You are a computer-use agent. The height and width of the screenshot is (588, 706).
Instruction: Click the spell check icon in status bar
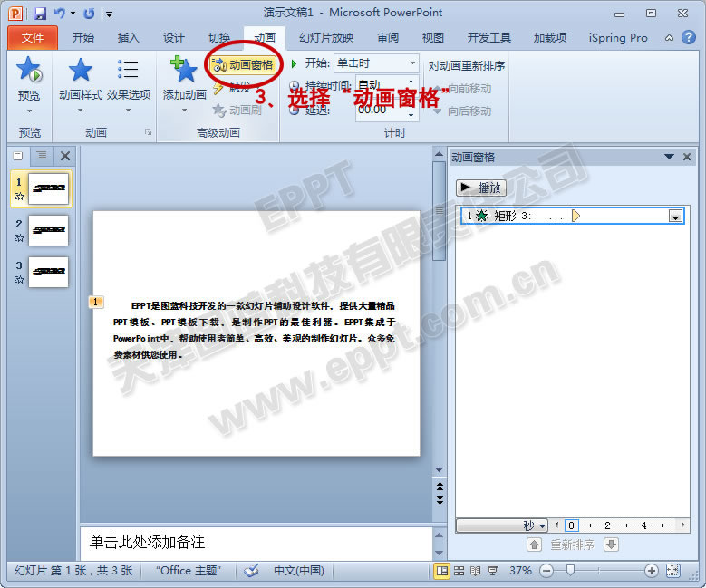(x=252, y=571)
